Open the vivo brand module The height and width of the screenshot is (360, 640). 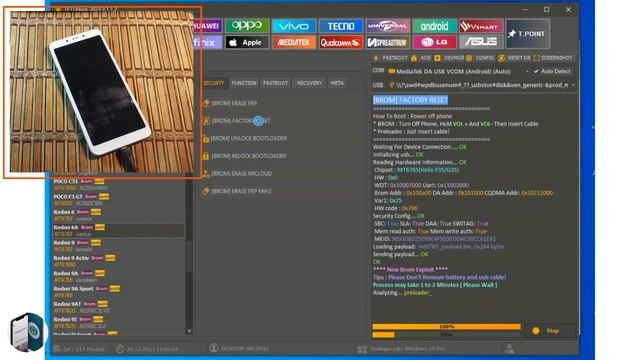293,26
